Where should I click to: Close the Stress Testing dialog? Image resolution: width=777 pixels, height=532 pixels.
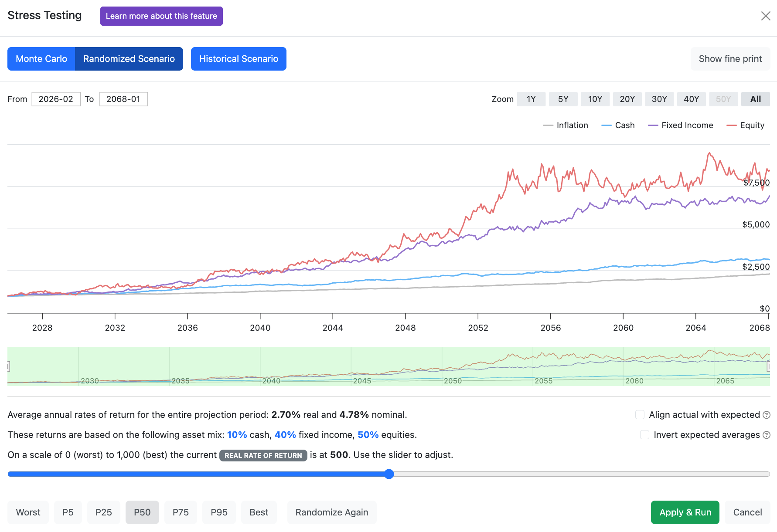point(766,16)
